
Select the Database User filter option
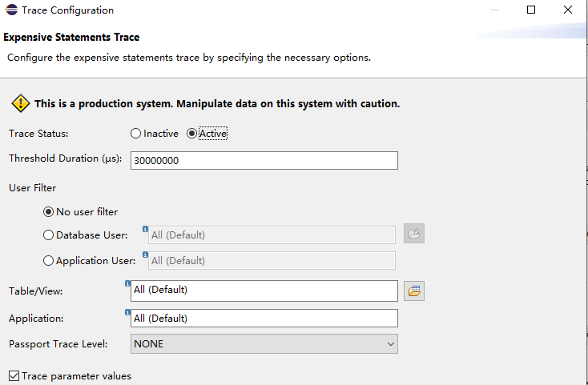(49, 236)
